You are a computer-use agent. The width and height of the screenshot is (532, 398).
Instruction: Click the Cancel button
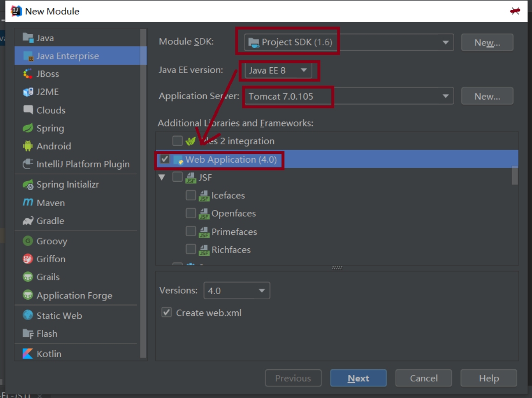424,378
